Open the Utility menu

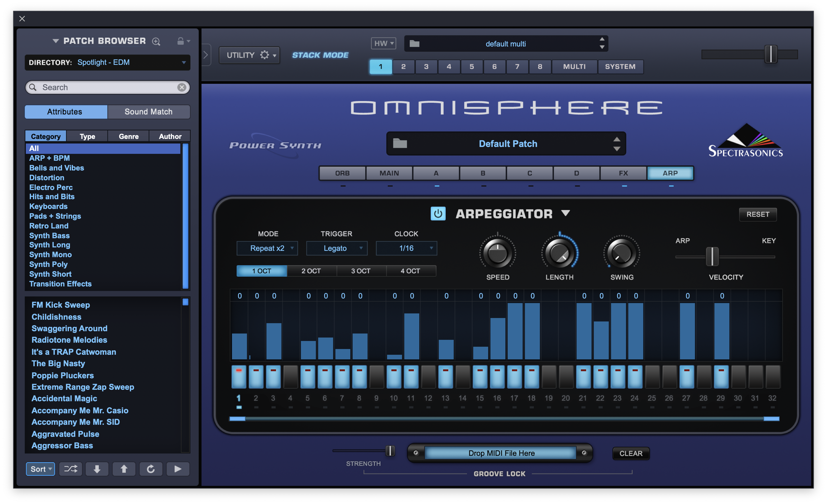pyautogui.click(x=249, y=55)
